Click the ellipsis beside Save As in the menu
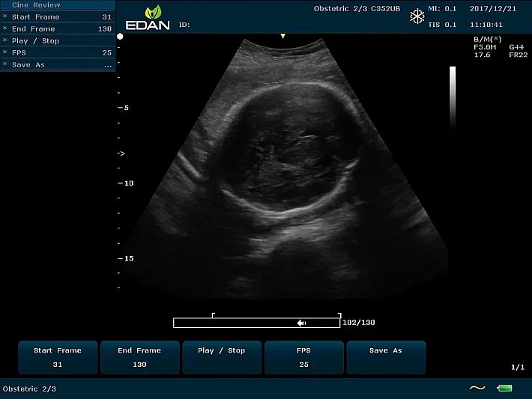The height and width of the screenshot is (399, 532). click(x=108, y=66)
